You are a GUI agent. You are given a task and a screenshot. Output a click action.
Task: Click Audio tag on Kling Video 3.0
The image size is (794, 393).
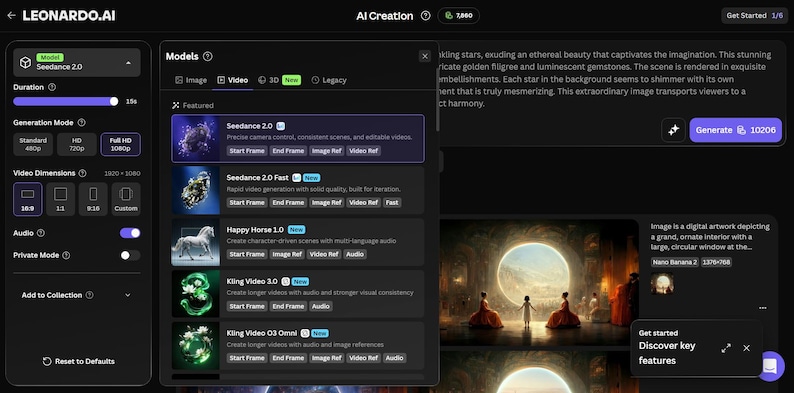pyautogui.click(x=321, y=306)
